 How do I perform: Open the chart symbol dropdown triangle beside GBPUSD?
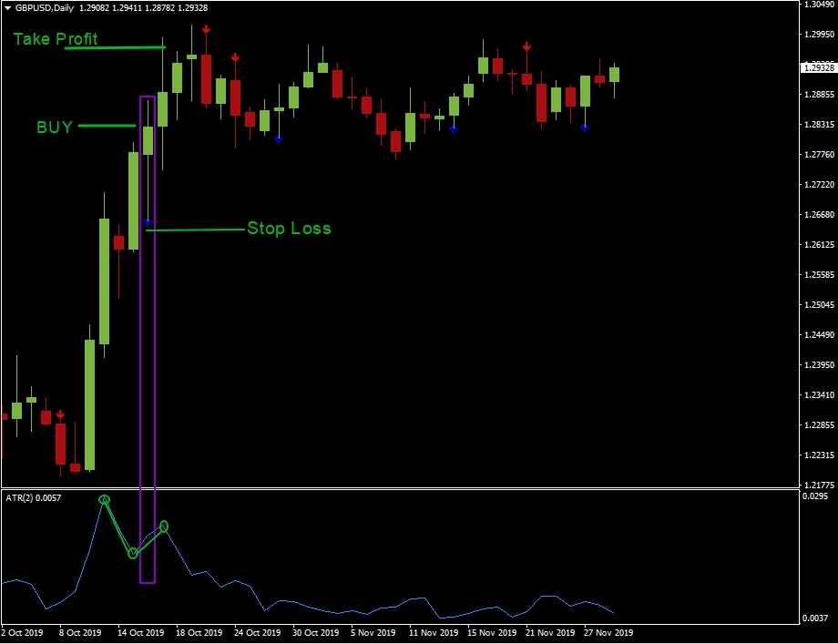pyautogui.click(x=7, y=7)
